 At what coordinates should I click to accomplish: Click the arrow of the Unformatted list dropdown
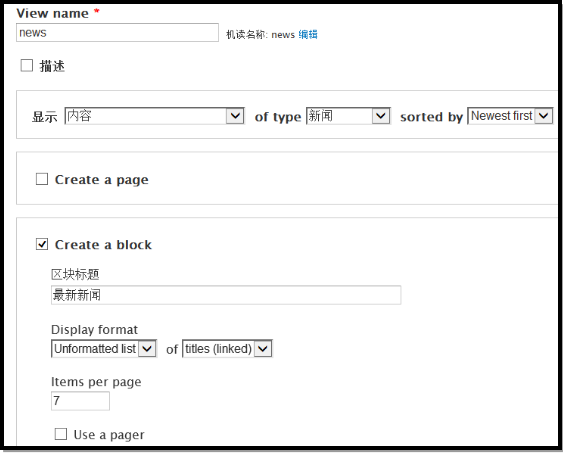[147, 349]
